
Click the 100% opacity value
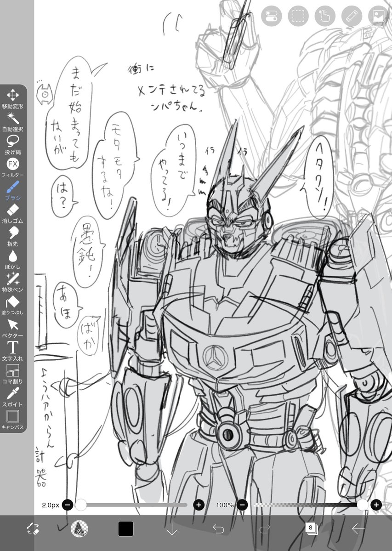[x=224, y=505]
